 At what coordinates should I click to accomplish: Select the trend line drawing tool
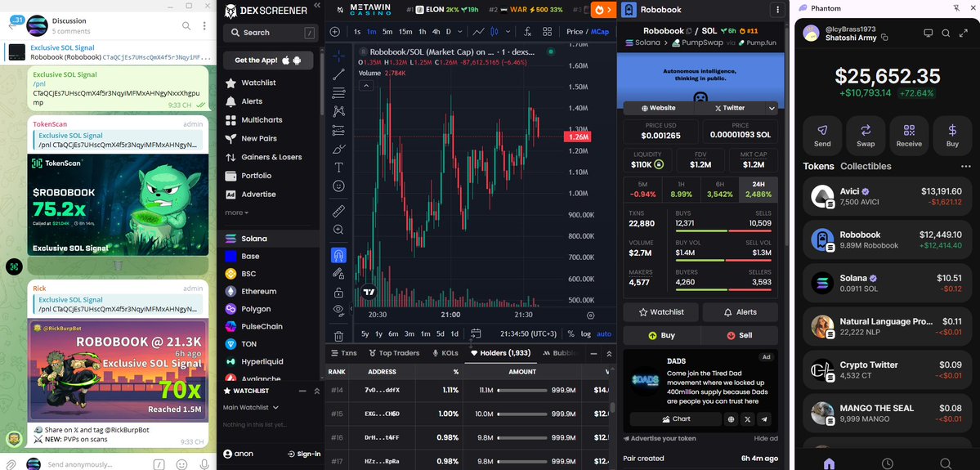338,75
